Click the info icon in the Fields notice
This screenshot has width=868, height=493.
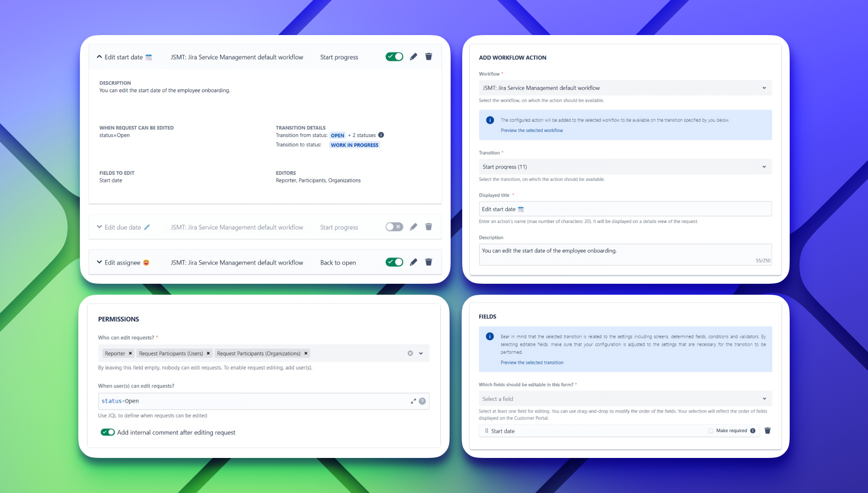coord(490,336)
